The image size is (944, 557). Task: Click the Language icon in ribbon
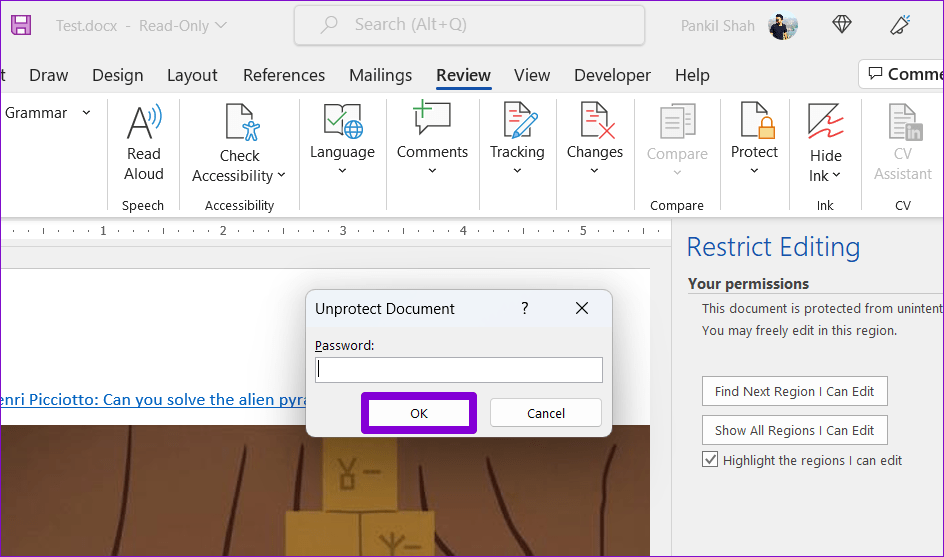pos(342,122)
